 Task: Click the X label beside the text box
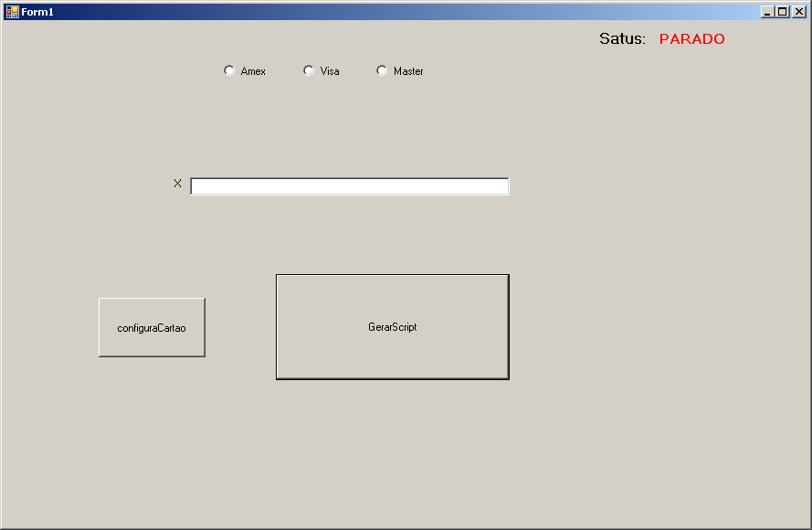(177, 184)
